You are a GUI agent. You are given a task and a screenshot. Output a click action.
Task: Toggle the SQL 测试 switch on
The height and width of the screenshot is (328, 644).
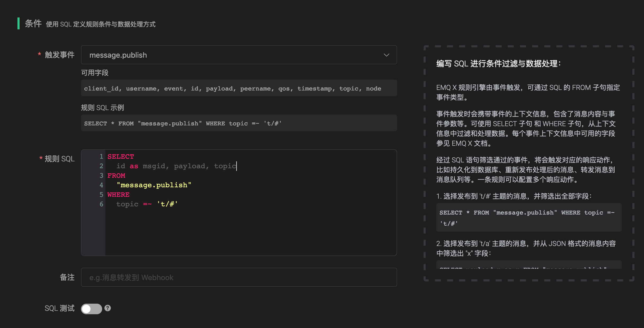91,309
